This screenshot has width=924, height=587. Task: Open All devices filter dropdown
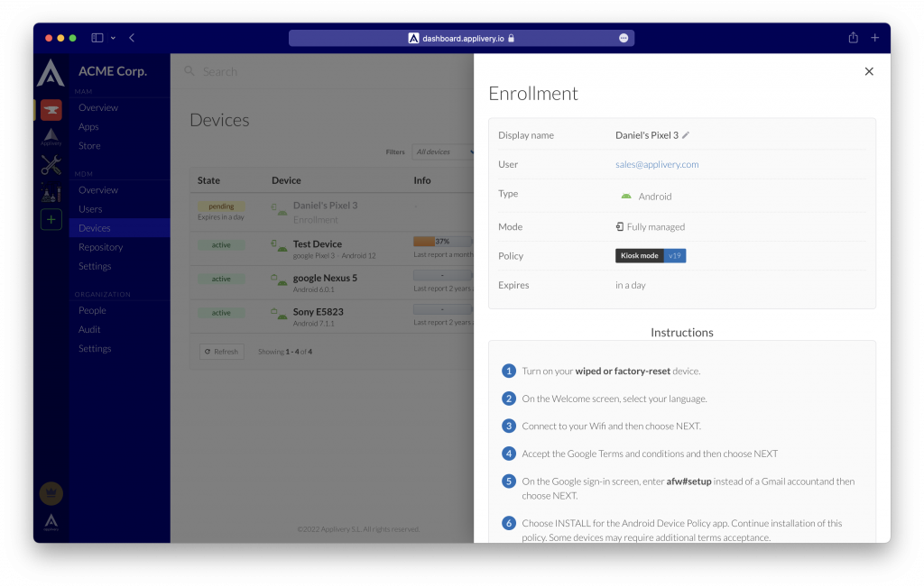click(x=443, y=151)
